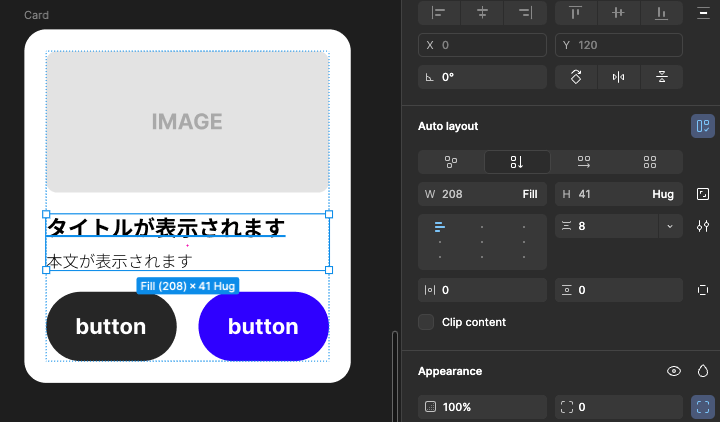Select freeform layout flow
This screenshot has width=720, height=422.
pos(451,162)
